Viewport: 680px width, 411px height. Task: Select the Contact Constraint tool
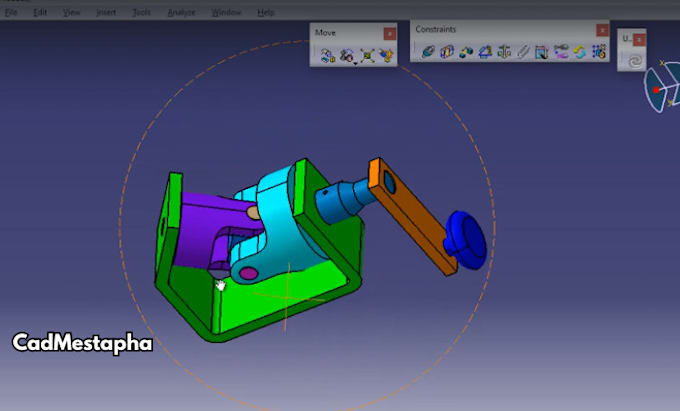(x=447, y=52)
